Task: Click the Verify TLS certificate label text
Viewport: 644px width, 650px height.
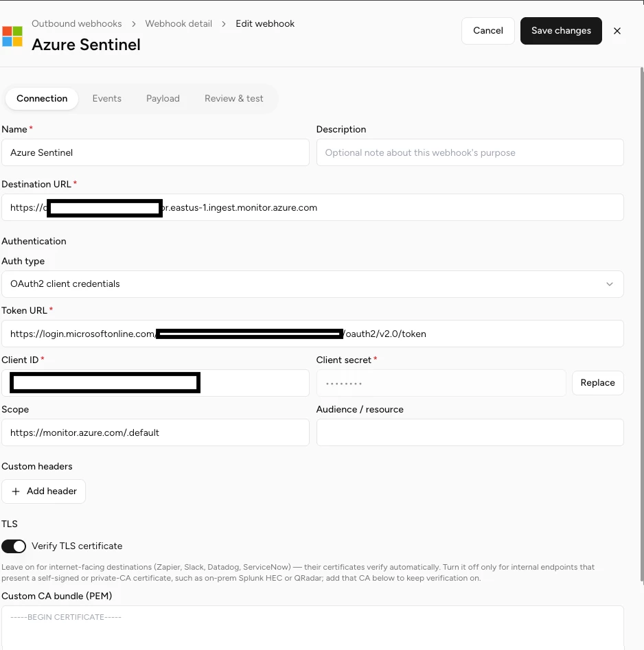Action: 77,546
